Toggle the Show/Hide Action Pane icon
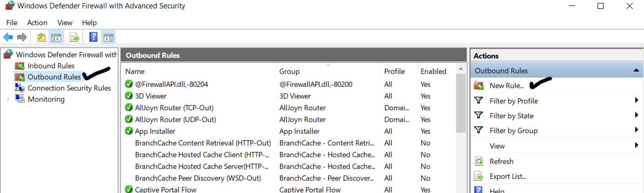This screenshot has width=644, height=193. [x=108, y=37]
